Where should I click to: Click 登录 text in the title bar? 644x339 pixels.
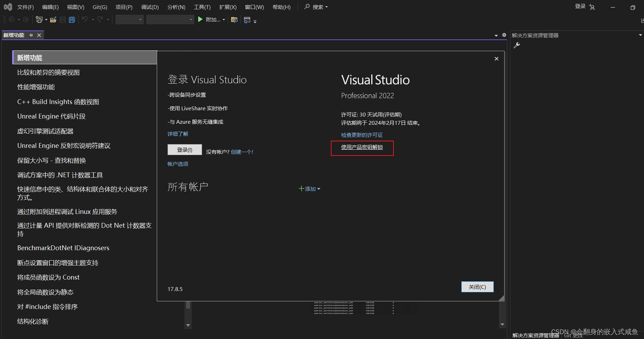pos(580,6)
